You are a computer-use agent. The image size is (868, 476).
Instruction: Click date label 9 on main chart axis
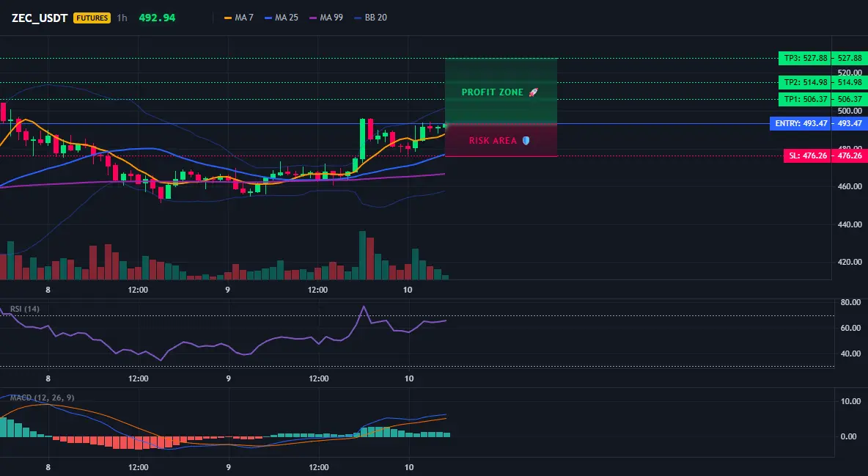tap(227, 290)
